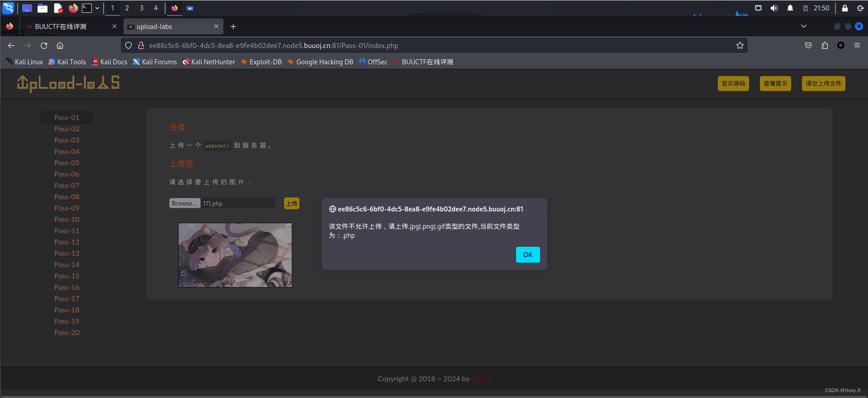Select Pass-20 in the sidebar
Viewport: 868px width, 398px height.
click(67, 332)
